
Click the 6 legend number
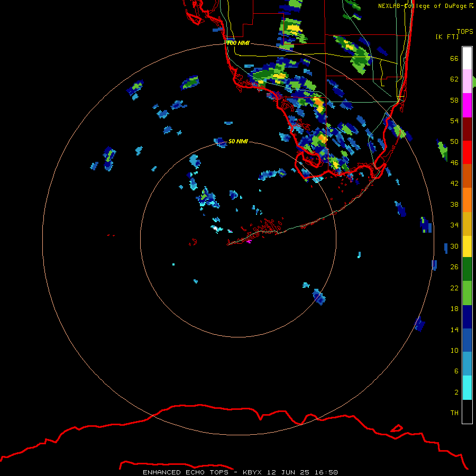[456, 371]
